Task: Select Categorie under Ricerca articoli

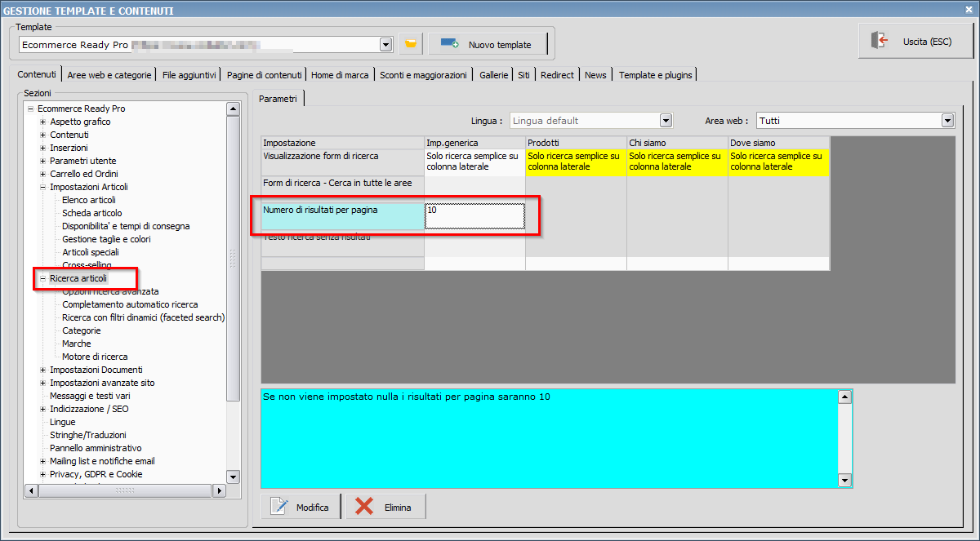Action: tap(82, 330)
